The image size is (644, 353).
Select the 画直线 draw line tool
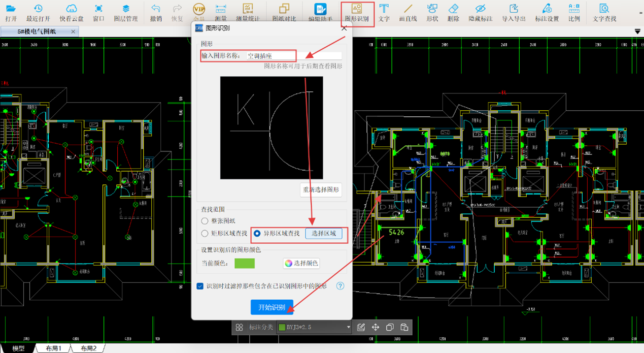tap(408, 13)
